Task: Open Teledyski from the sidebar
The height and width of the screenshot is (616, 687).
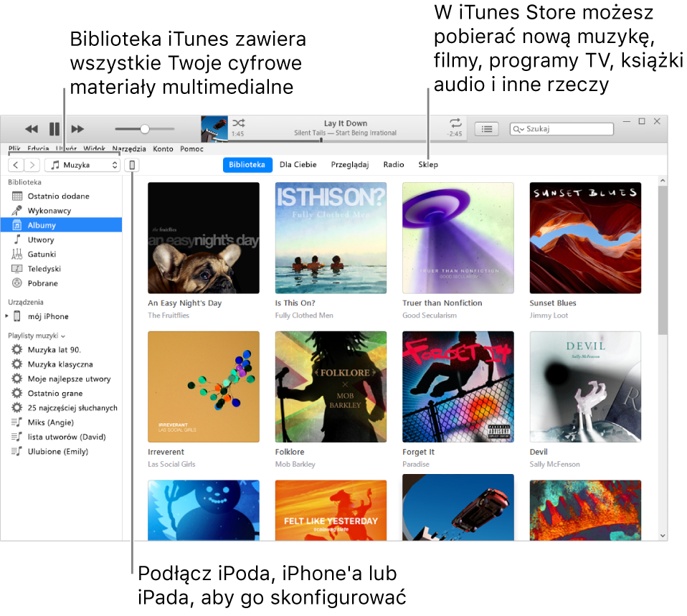Action: click(36, 268)
